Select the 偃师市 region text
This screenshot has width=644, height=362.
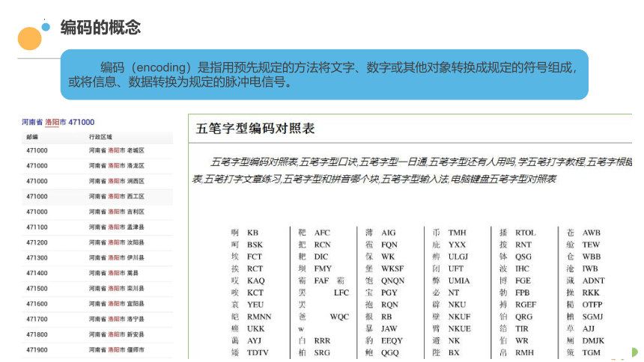pyautogui.click(x=117, y=350)
